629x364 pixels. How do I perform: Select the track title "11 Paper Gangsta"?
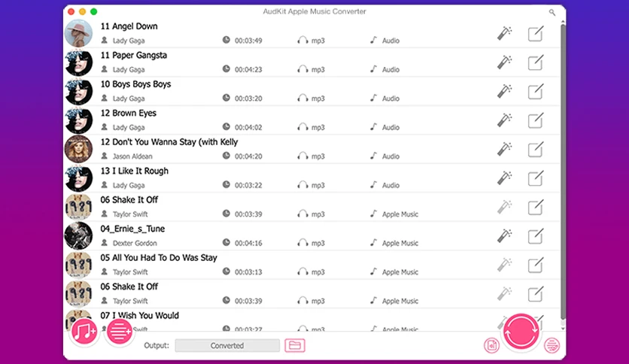[x=134, y=56]
